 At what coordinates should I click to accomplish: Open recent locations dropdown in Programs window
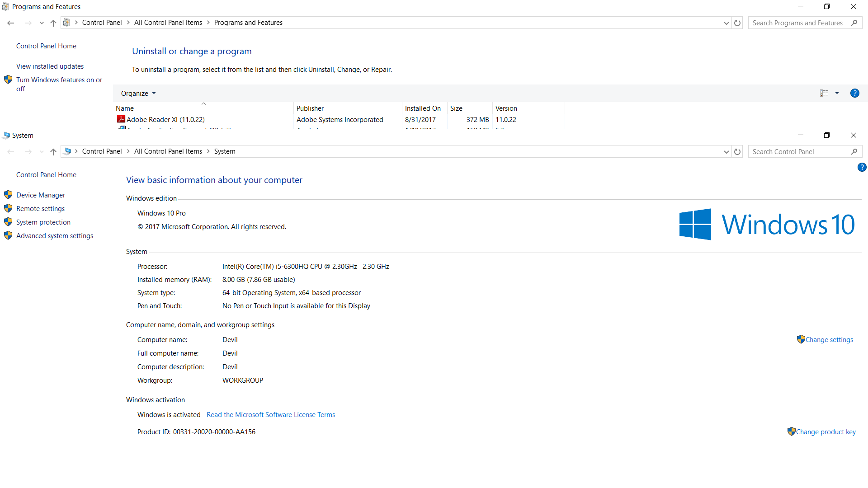coord(42,23)
